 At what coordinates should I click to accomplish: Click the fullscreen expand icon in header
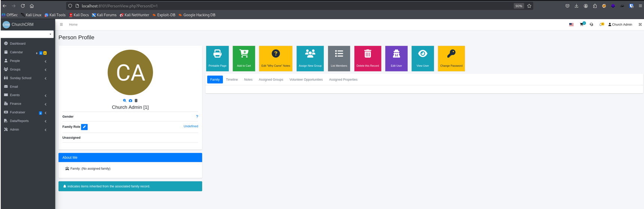point(640,24)
